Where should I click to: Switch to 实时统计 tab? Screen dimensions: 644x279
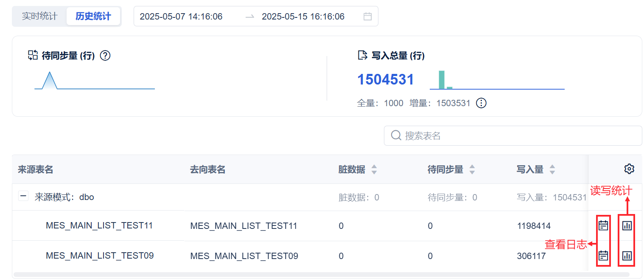click(x=39, y=17)
